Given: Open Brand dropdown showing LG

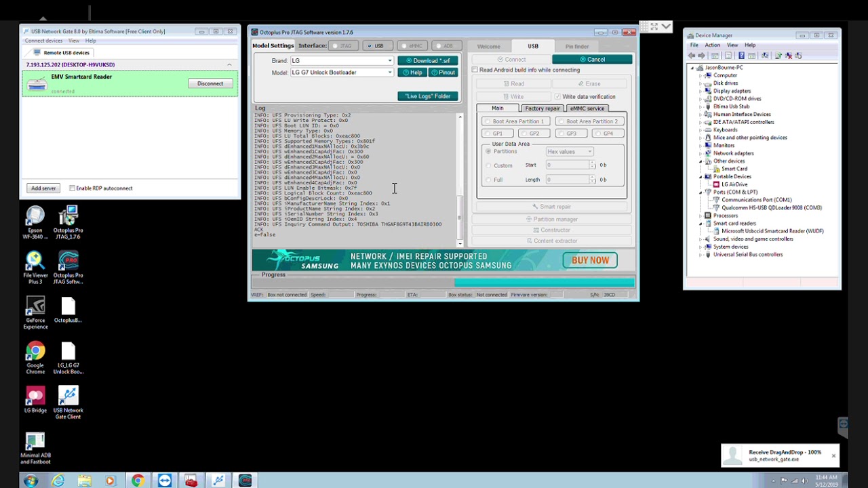Looking at the screenshot, I should tap(342, 61).
